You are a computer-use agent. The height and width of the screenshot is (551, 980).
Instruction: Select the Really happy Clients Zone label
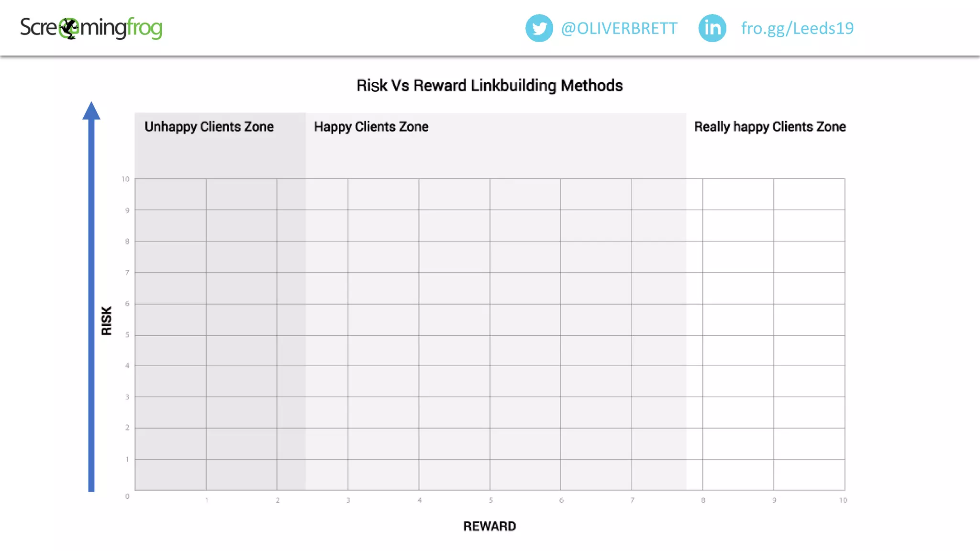pos(770,127)
